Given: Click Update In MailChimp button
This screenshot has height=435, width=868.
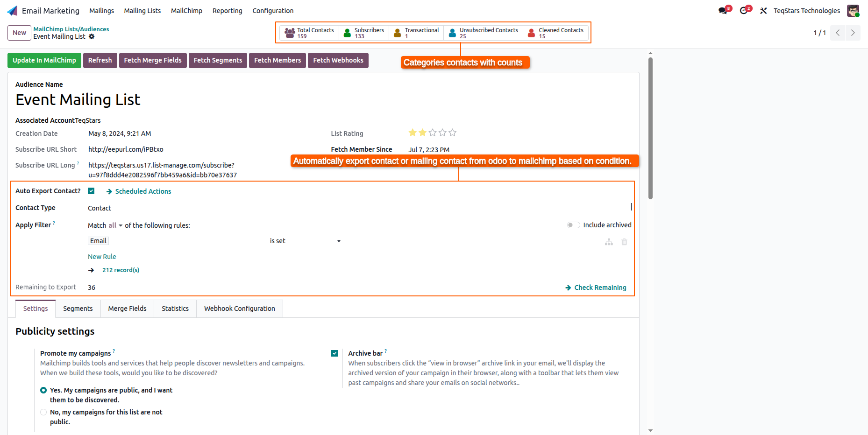Looking at the screenshot, I should point(44,60).
